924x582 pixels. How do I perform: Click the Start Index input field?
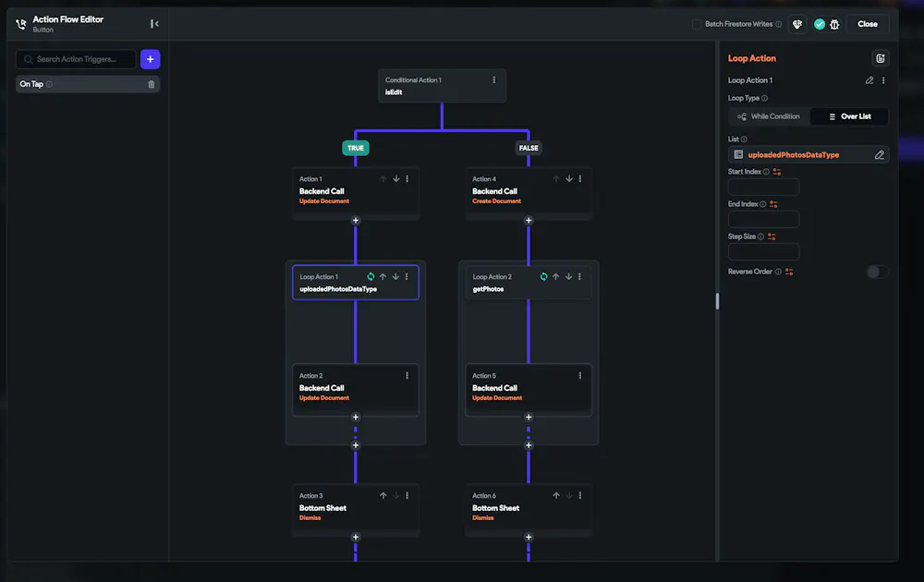[x=764, y=188]
